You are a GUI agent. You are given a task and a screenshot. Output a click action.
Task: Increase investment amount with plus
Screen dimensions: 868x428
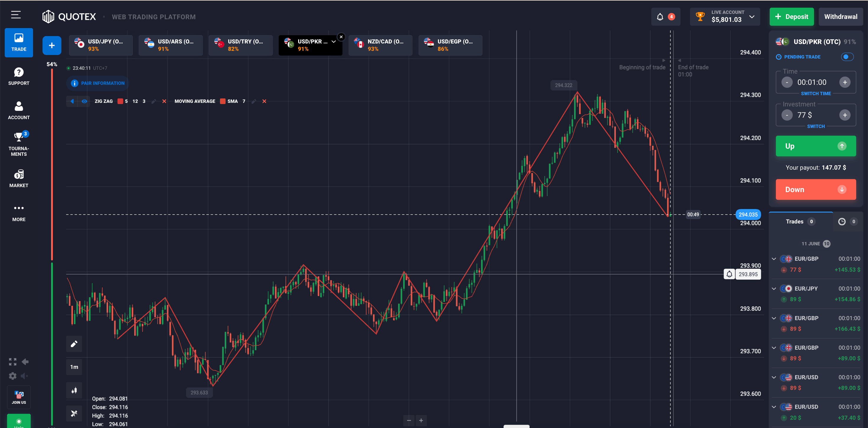pos(845,115)
